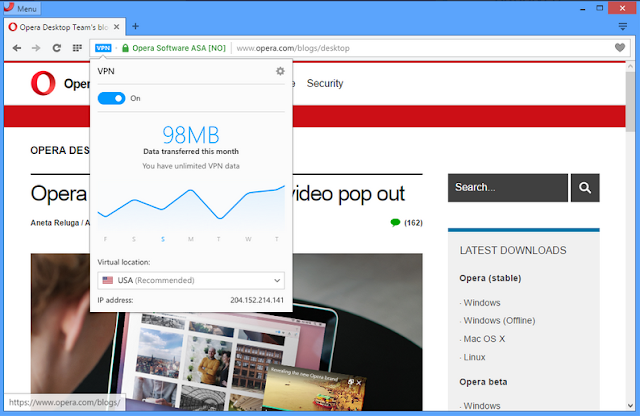Close the video pop-out thumbnail

(x=358, y=383)
